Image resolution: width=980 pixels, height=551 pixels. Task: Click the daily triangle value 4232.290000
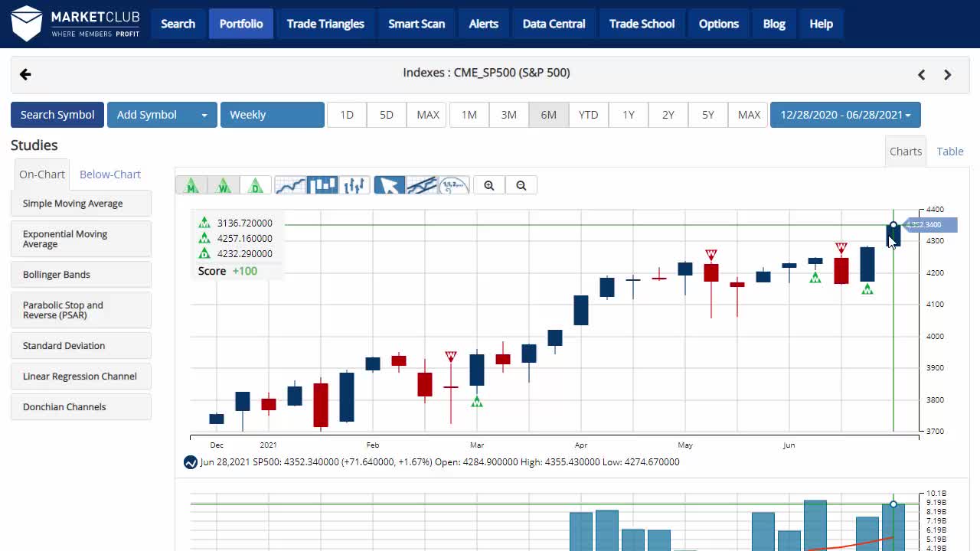(x=244, y=254)
